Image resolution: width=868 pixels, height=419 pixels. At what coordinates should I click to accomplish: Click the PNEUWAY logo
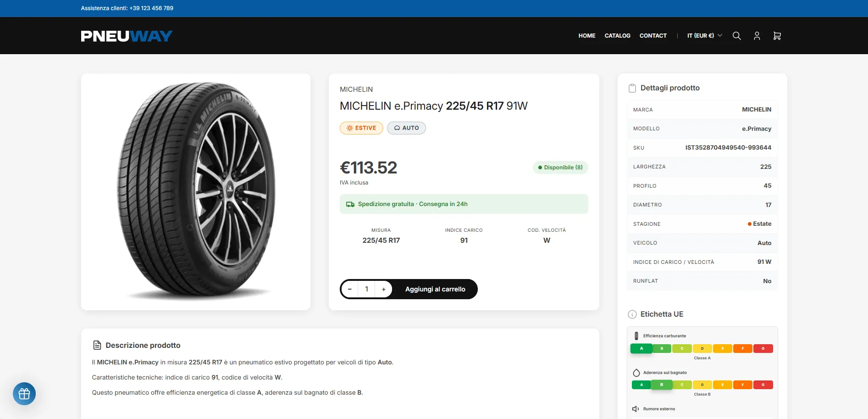click(x=127, y=36)
